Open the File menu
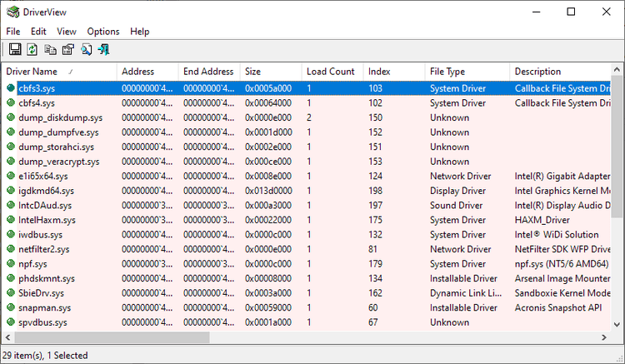The height and width of the screenshot is (364, 625). click(13, 32)
